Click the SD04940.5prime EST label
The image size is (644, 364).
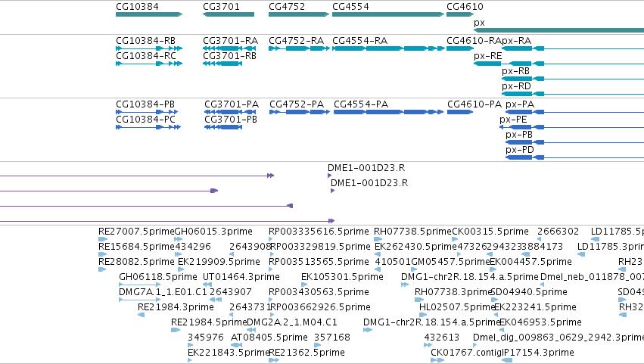click(x=529, y=293)
